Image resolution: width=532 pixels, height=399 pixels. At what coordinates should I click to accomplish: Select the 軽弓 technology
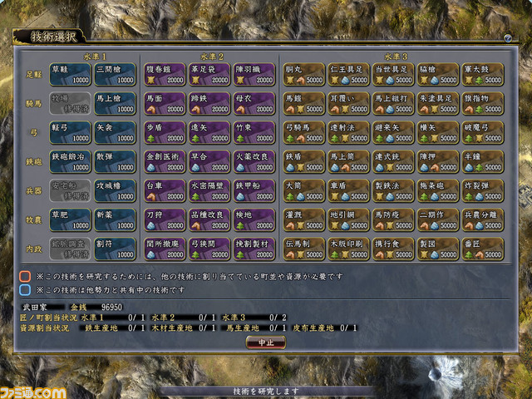[x=70, y=133]
